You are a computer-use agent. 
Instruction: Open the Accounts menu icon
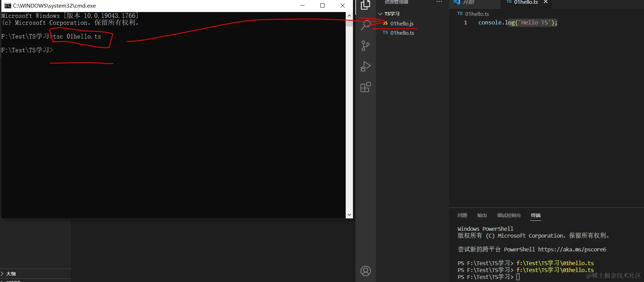point(366,271)
